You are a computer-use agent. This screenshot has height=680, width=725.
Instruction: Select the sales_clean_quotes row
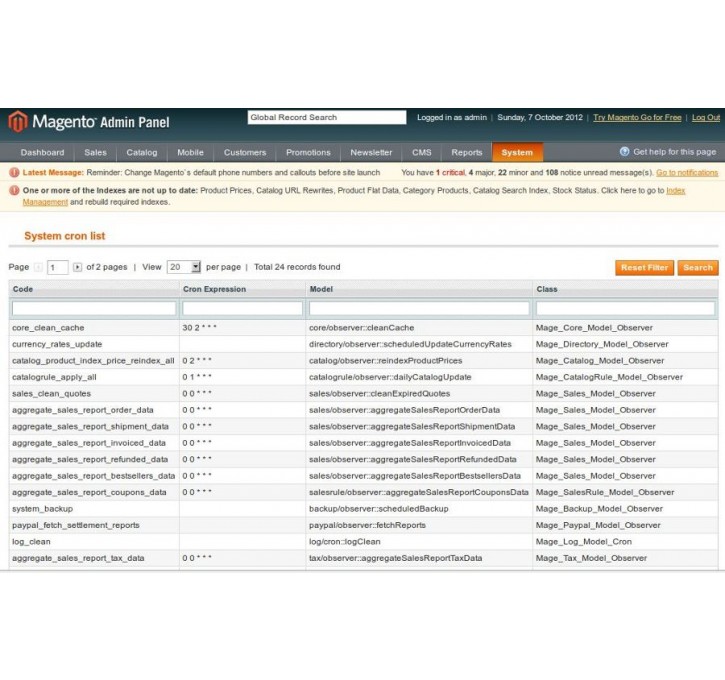pyautogui.click(x=363, y=394)
